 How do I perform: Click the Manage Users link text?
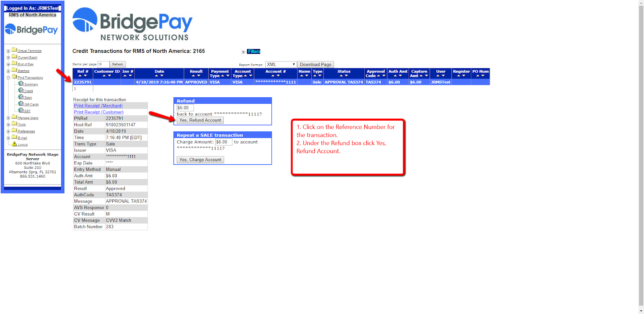28,118
